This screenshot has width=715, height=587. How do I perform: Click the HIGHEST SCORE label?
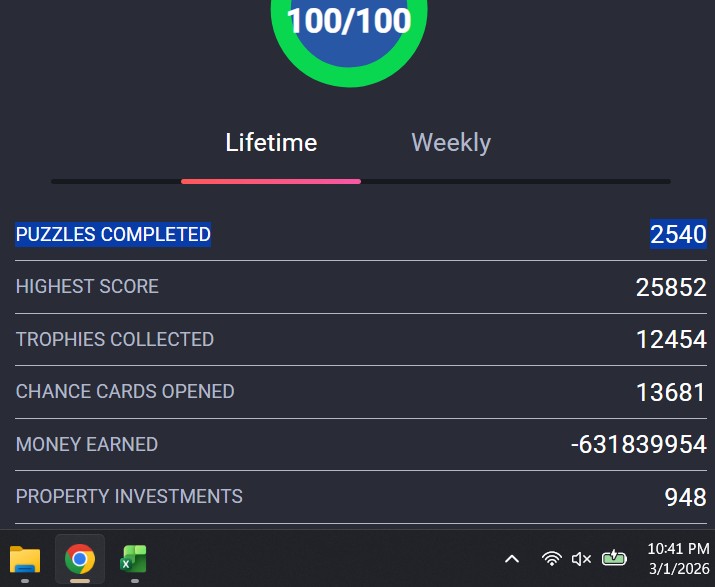(87, 287)
